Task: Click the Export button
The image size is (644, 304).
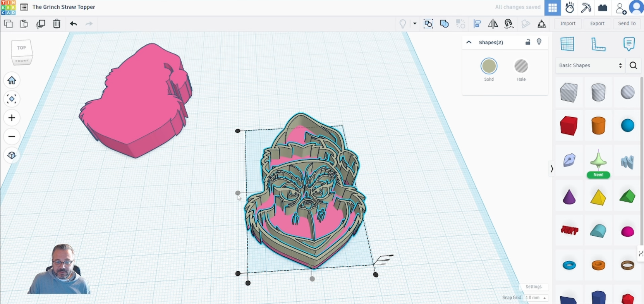Action: point(597,24)
